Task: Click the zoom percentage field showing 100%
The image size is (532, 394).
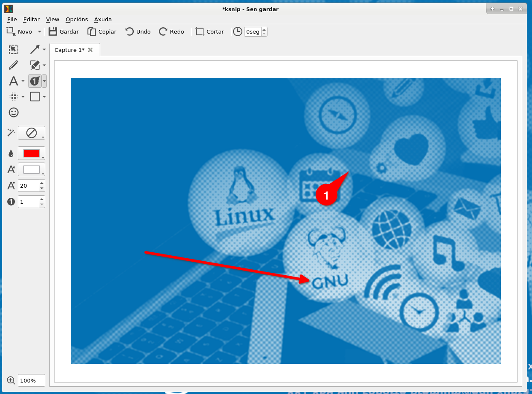Action: click(x=31, y=380)
